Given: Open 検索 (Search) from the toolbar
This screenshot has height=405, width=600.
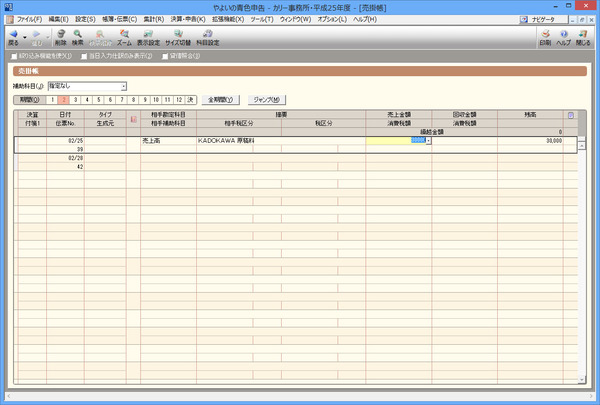Looking at the screenshot, I should click(x=77, y=37).
